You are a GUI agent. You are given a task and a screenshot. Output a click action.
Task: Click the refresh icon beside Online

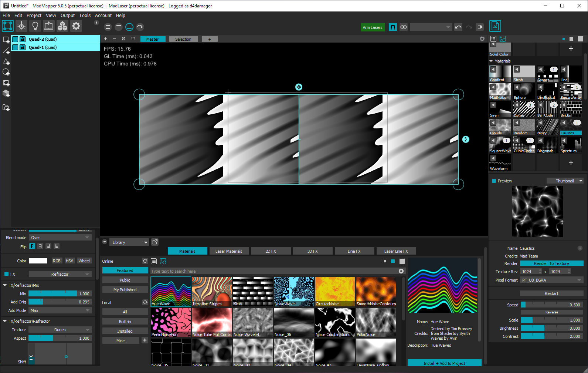click(x=145, y=261)
